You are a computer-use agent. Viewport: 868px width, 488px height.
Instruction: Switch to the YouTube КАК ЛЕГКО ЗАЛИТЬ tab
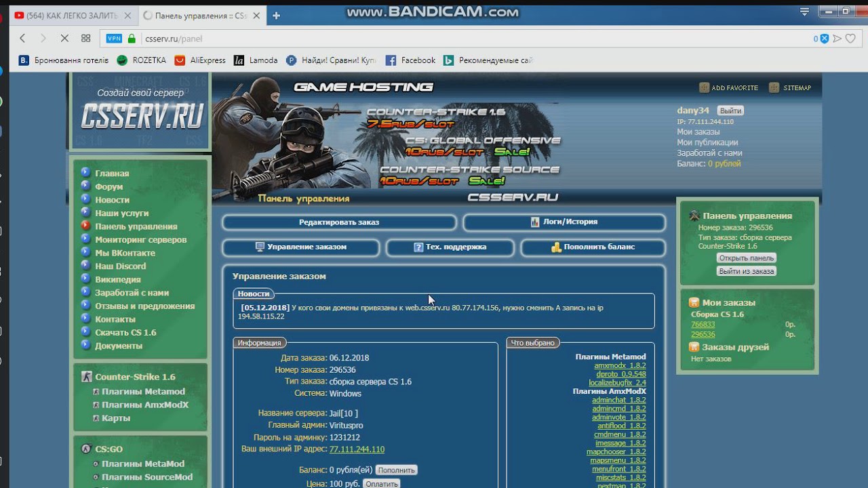(x=71, y=16)
